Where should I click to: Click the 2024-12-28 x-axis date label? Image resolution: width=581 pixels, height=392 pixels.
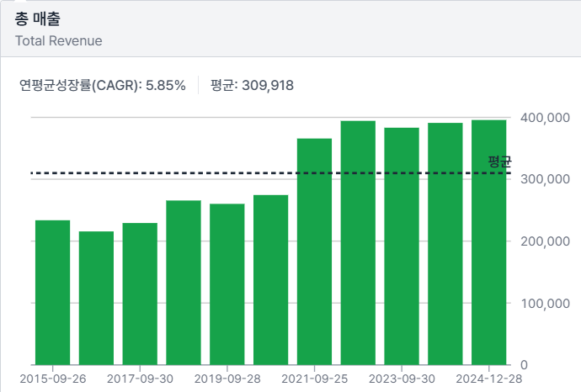(x=488, y=379)
